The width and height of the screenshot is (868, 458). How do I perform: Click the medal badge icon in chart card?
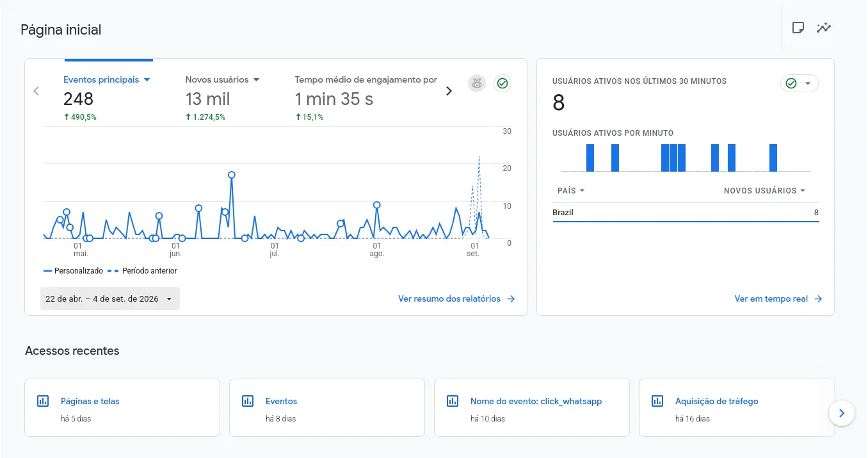(477, 83)
